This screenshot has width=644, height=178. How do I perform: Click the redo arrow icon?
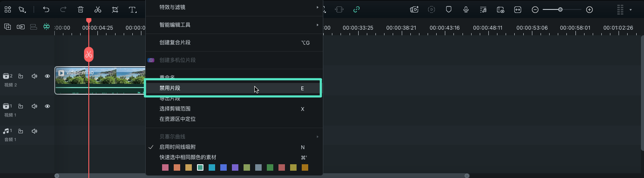(63, 9)
